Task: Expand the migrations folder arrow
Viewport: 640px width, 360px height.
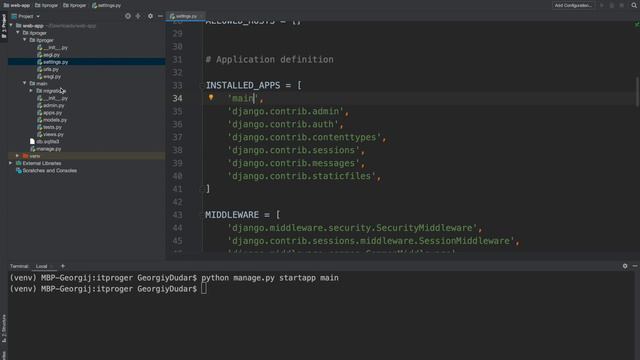Action: (31, 91)
